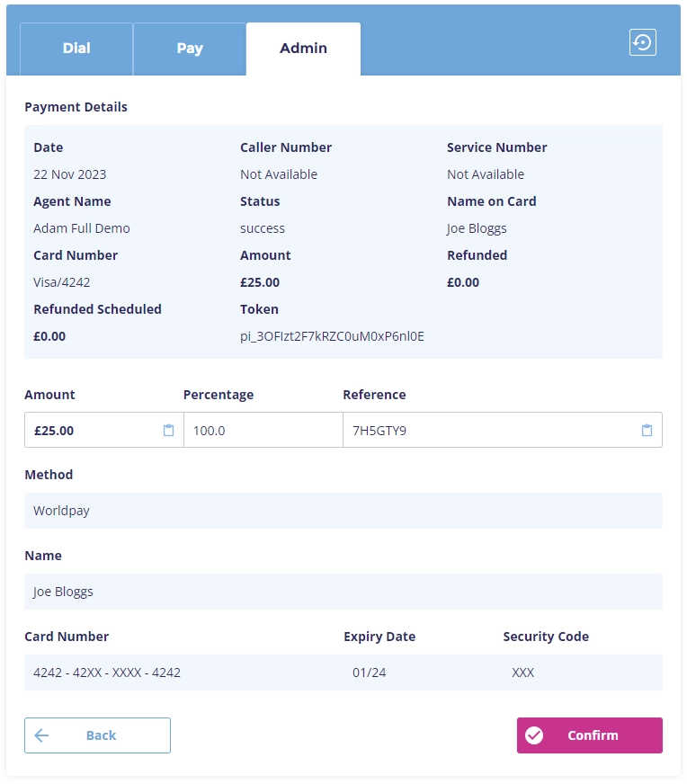The width and height of the screenshot is (687, 784).
Task: Select the Admin tab
Action: point(303,49)
